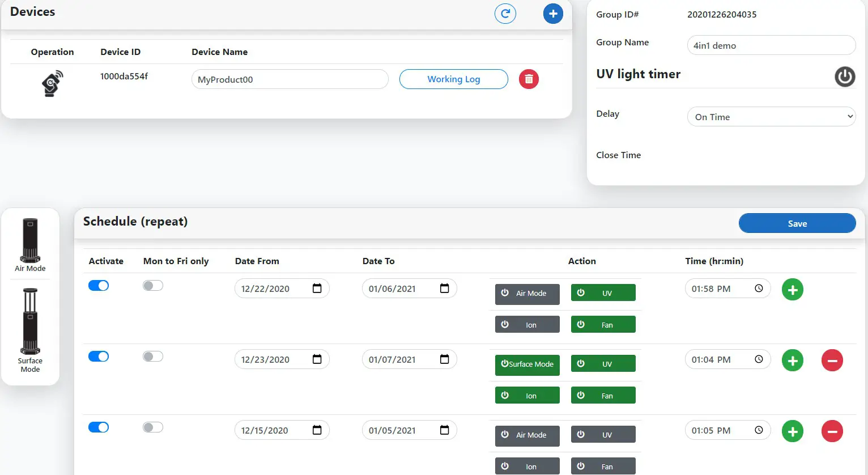
Task: Toggle Fan action in the 01:58 PM row
Action: [x=603, y=325]
